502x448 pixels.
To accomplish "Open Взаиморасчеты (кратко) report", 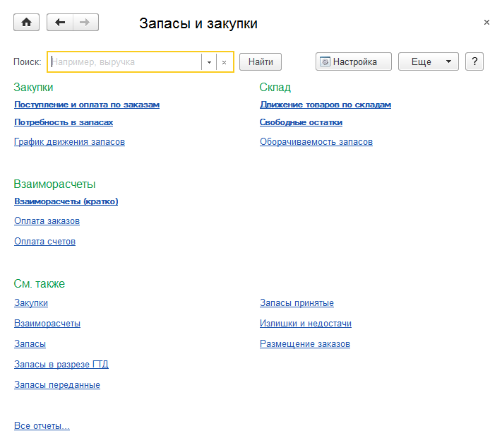I will (x=66, y=201).
